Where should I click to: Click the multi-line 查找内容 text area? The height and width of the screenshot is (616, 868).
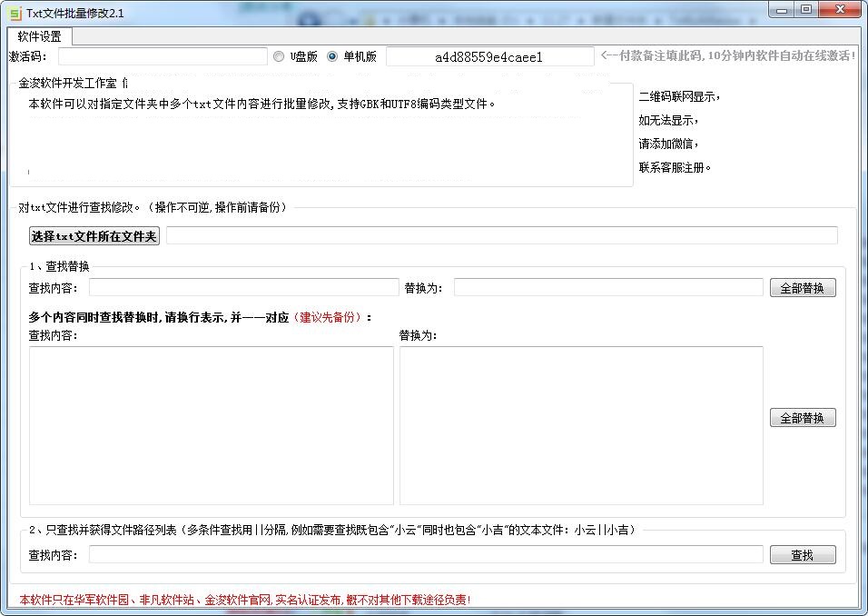(211, 425)
